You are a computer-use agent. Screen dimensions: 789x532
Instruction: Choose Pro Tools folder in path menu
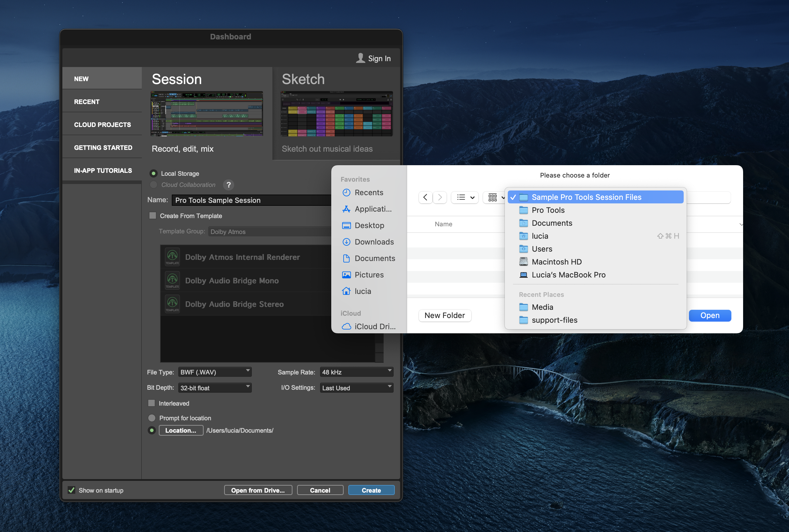point(548,210)
